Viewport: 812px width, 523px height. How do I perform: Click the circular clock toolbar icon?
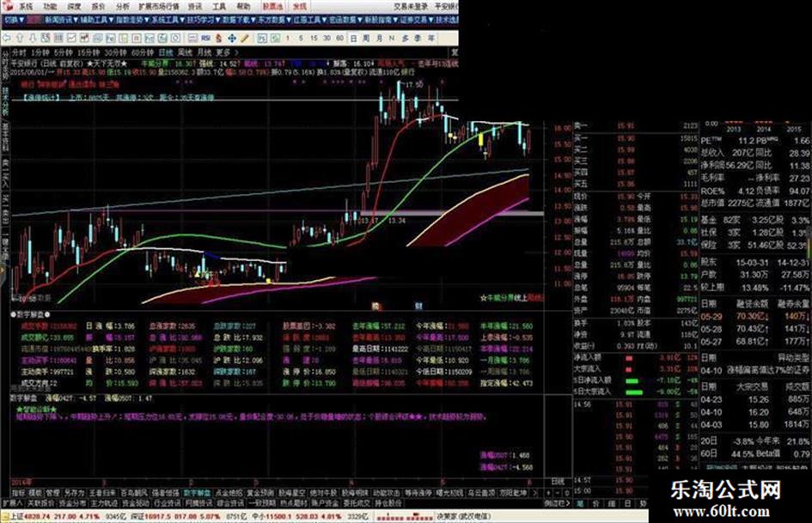(175, 39)
